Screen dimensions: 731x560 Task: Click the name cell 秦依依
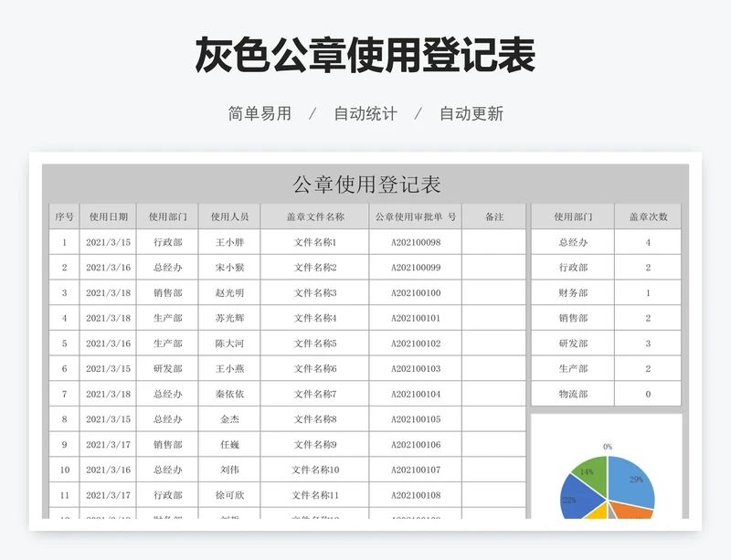[x=229, y=394]
